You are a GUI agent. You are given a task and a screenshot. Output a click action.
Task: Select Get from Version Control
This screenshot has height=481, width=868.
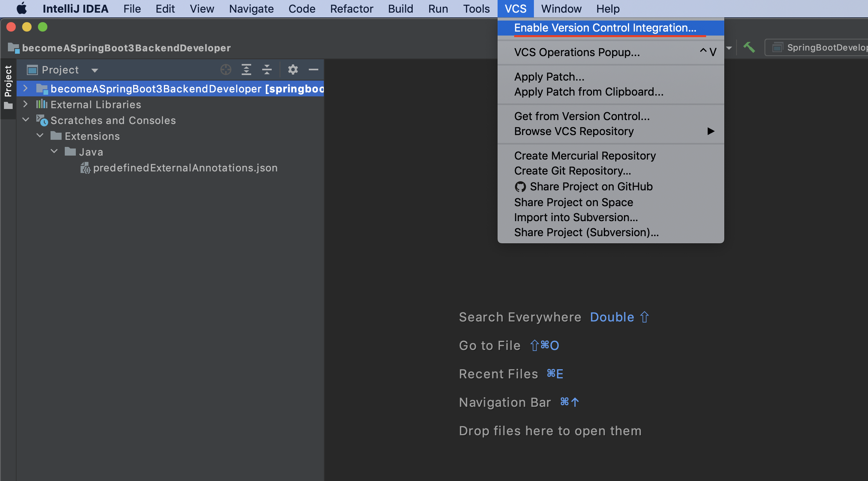611,116
